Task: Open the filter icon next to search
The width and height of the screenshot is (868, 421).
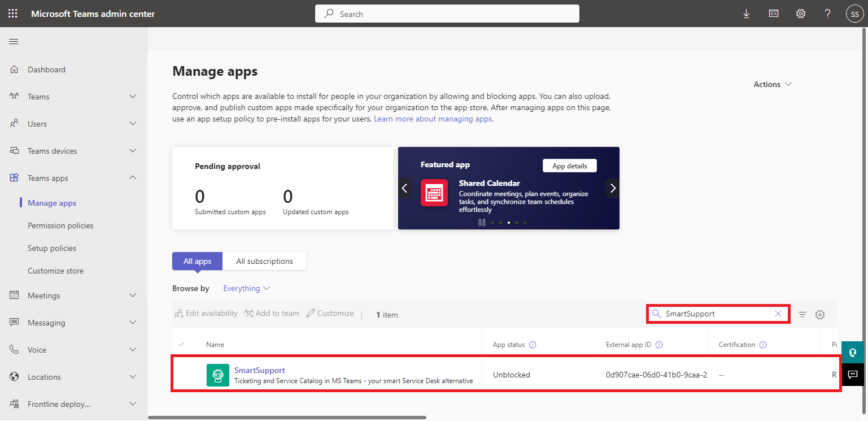Action: click(802, 315)
